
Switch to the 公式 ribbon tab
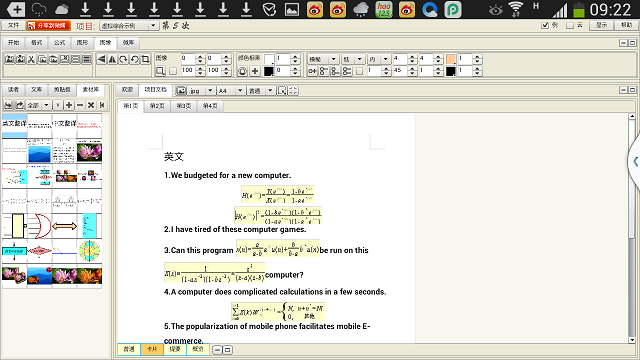60,42
